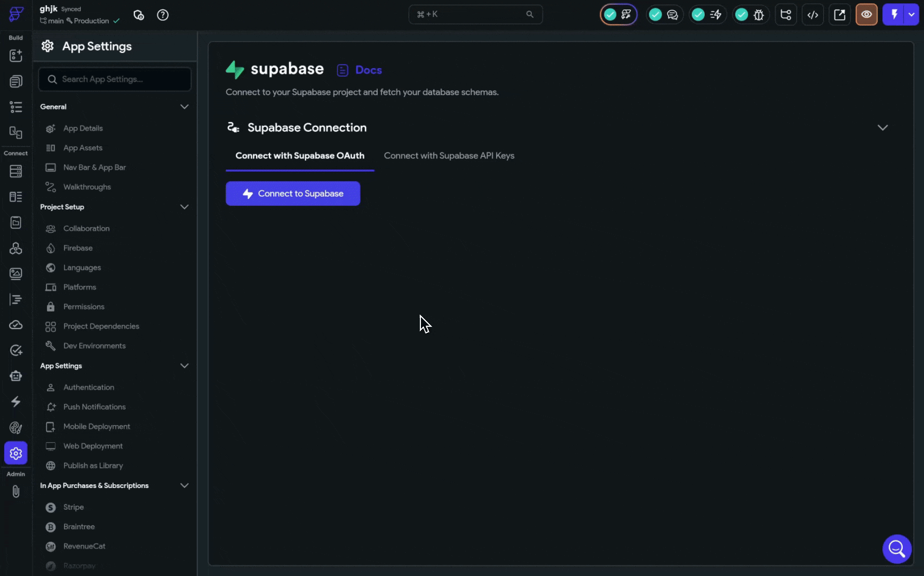
Task: Click the optimizations status button with lightning lines
Action: click(707, 15)
